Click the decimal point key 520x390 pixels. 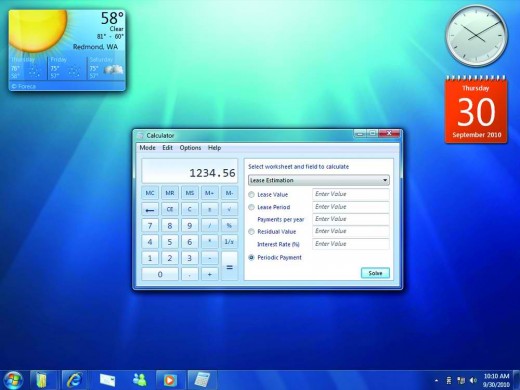(190, 274)
